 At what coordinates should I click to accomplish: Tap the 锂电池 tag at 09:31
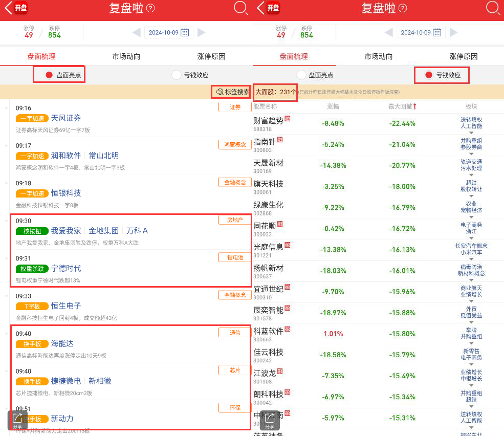[x=235, y=257]
